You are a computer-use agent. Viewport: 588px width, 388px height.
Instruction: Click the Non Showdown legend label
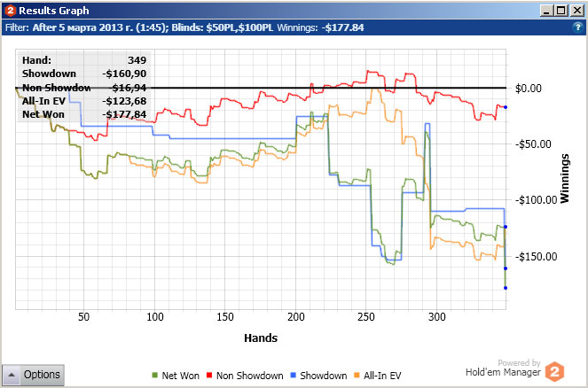249,376
